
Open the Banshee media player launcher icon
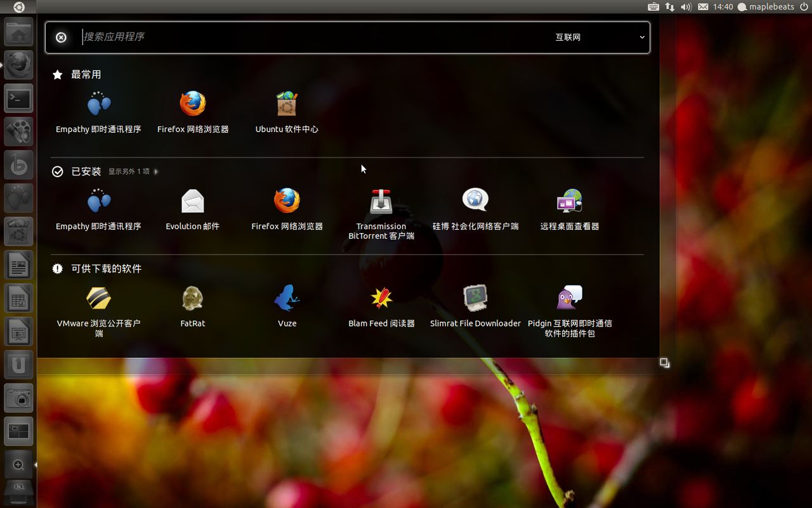click(x=18, y=165)
